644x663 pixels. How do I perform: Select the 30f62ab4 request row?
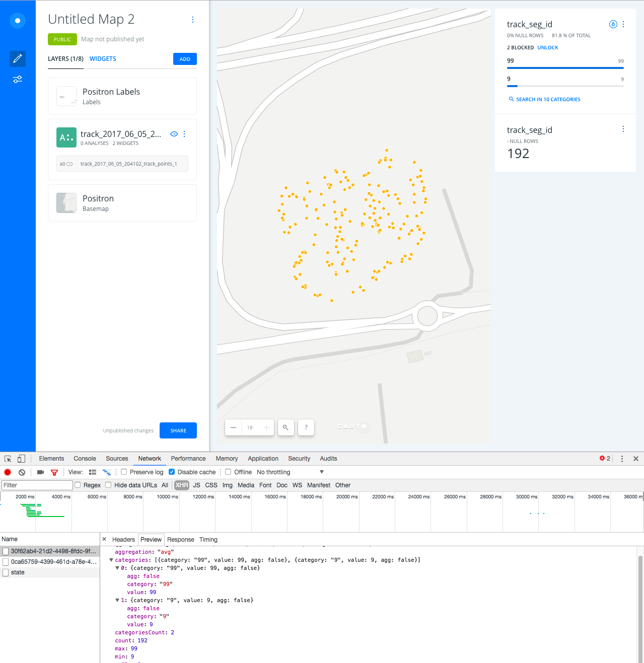[x=50, y=551]
